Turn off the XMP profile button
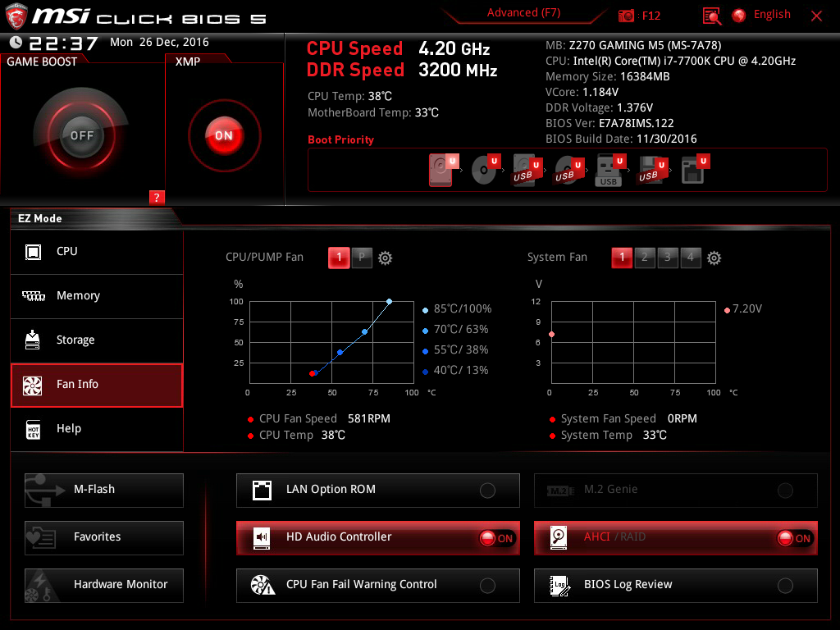Viewport: 840px width, 630px height. tap(224, 135)
